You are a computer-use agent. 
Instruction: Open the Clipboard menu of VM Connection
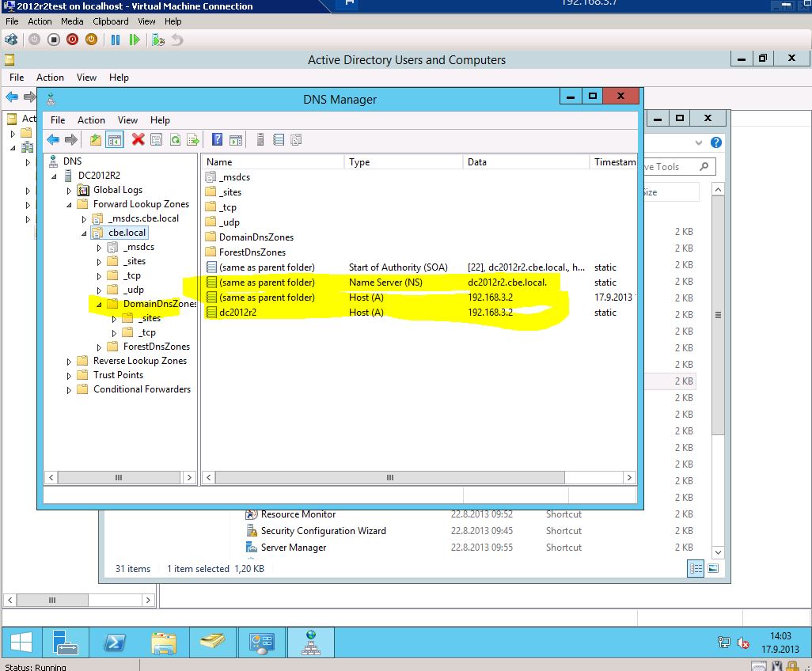point(111,21)
